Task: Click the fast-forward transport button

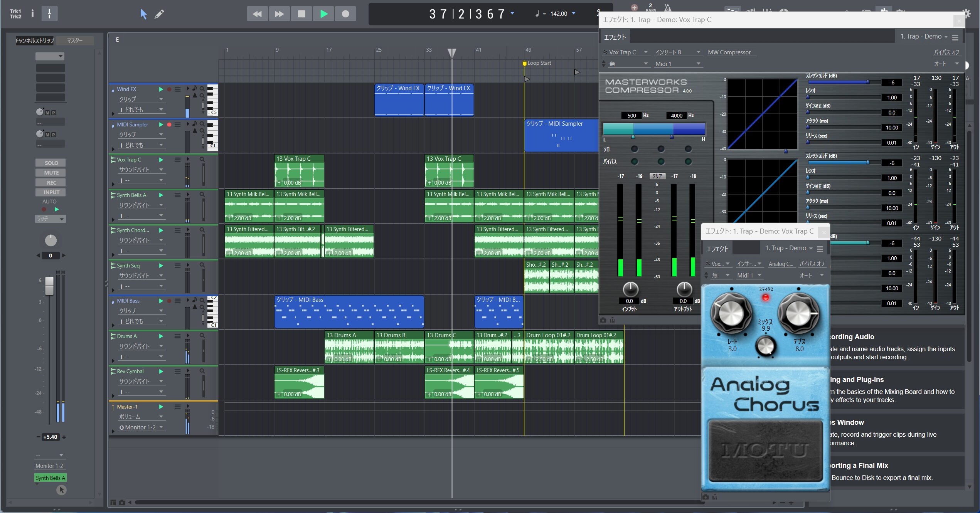Action: 279,14
